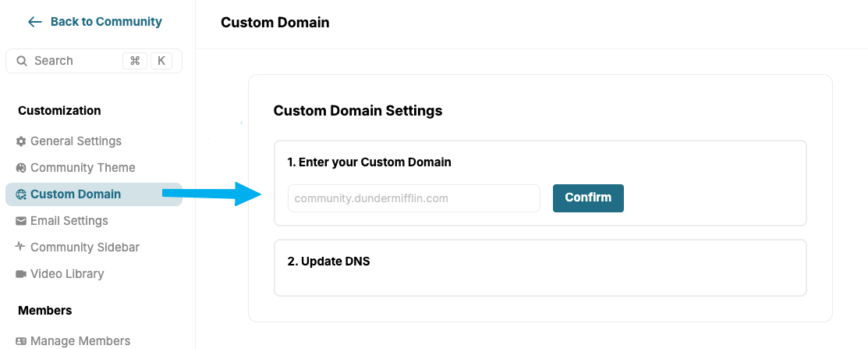
Task: Click the Video Library camera icon
Action: pyautogui.click(x=21, y=274)
